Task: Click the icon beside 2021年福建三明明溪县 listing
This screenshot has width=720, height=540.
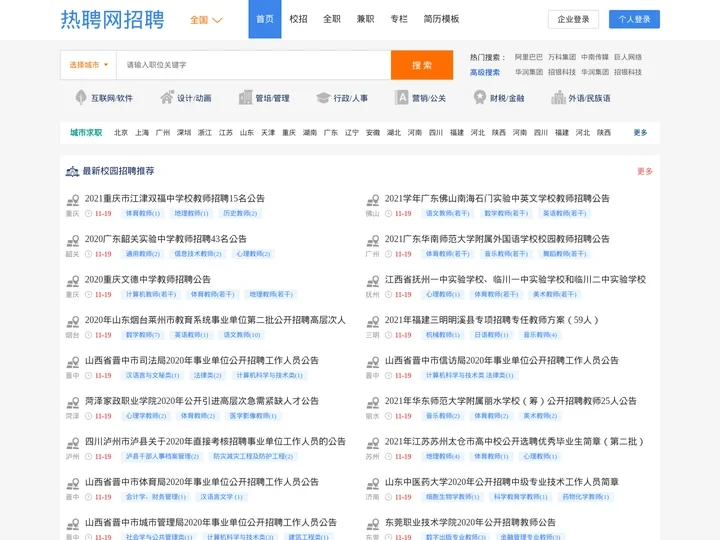Action: [x=373, y=321]
